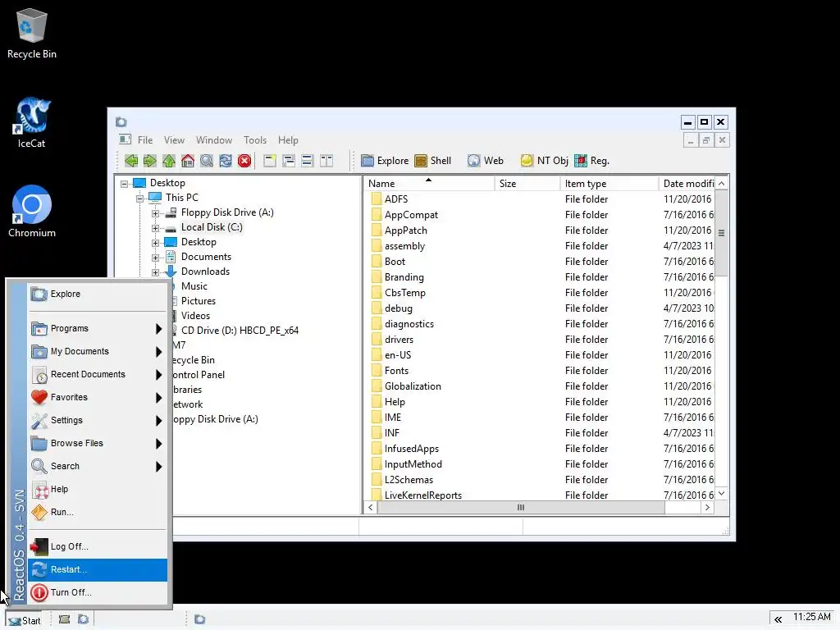Click vertical scrollbar down arrow in file list
Image resolution: width=840 pixels, height=630 pixels.
[x=722, y=493]
